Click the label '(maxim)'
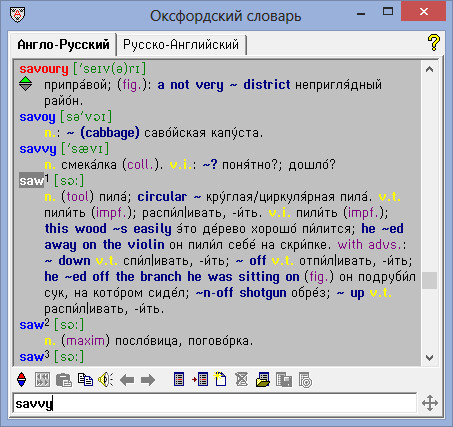 tap(86, 341)
